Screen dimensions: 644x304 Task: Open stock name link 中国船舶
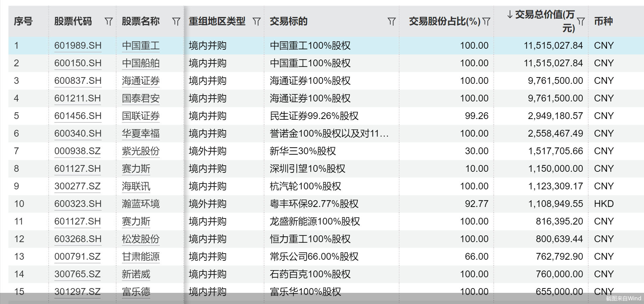[x=141, y=63]
